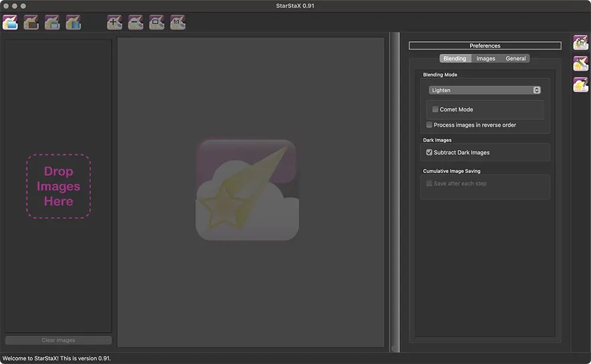Click the Clear images button
The height and width of the screenshot is (364, 591).
[59, 340]
